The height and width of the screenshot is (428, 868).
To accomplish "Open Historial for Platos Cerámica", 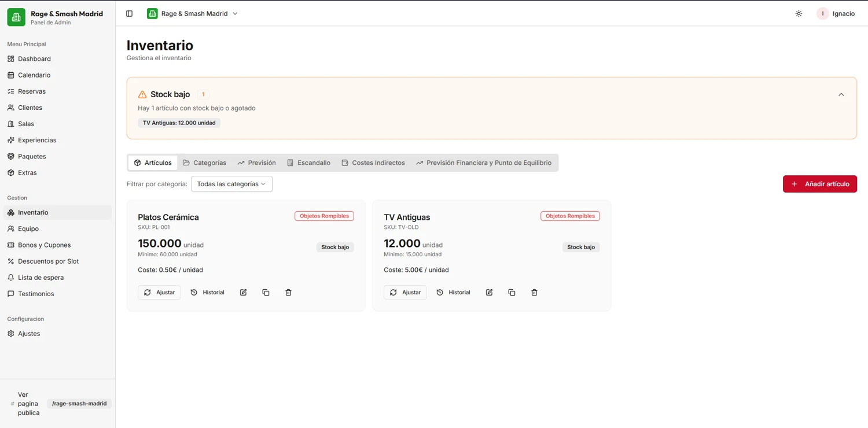I will point(207,293).
